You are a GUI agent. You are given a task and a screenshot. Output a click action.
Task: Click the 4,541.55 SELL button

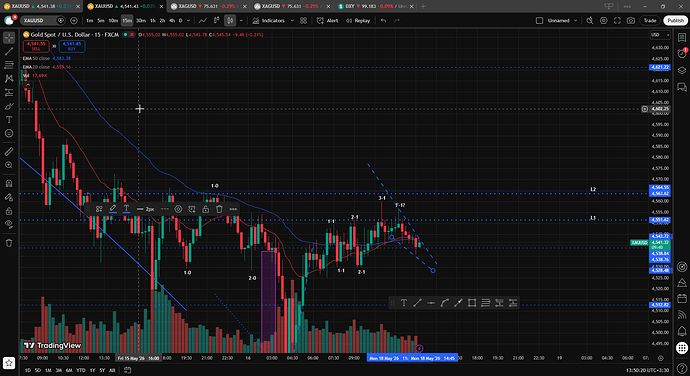tap(36, 46)
